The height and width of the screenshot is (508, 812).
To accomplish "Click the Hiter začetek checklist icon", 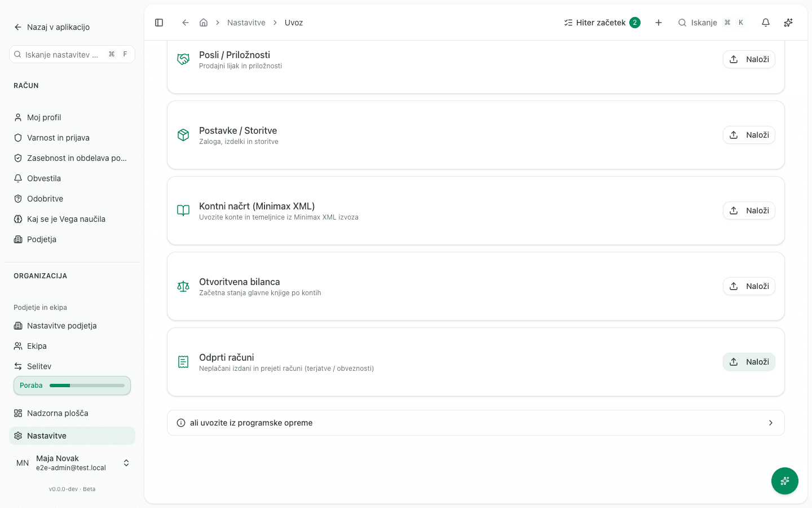I will coord(568,23).
